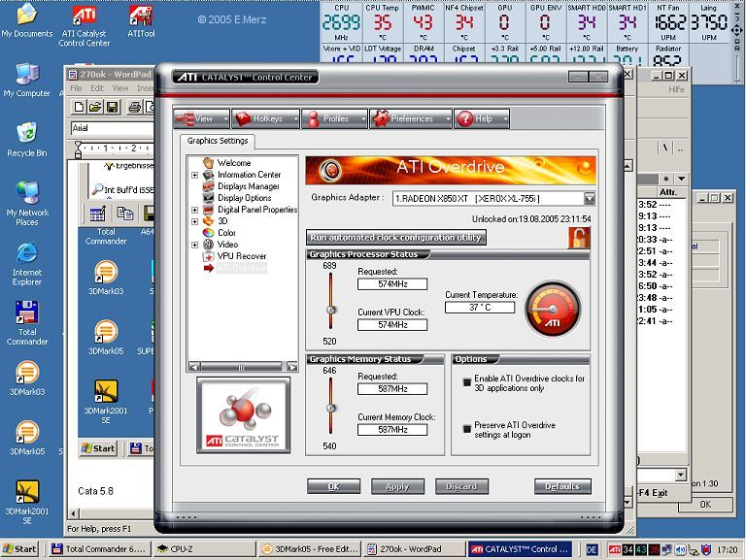Click the graphics memory clock slider handle
Image resolution: width=746 pixels, height=560 pixels.
point(331,408)
